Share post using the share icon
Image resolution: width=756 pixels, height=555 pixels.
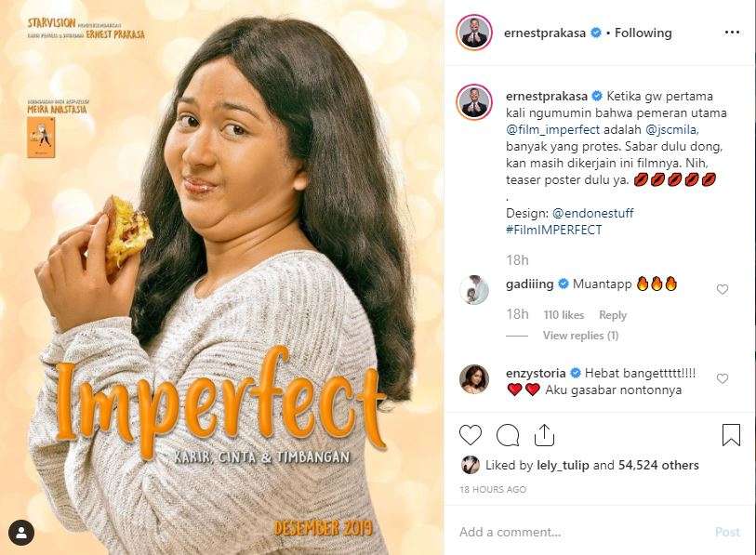(544, 435)
